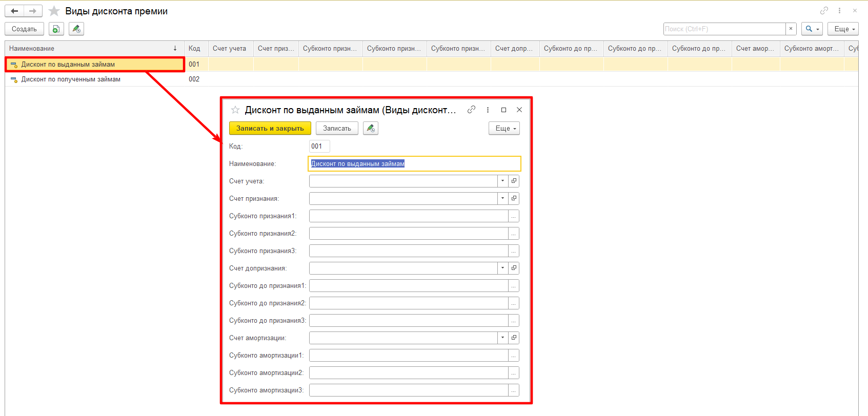Choose Субконто до признания3 via ellipsis button

click(514, 320)
